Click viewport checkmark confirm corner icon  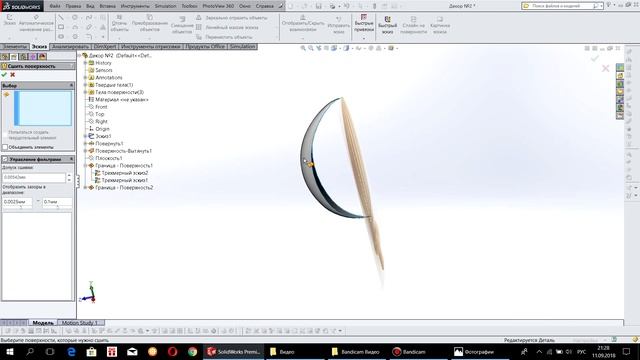tap(595, 58)
